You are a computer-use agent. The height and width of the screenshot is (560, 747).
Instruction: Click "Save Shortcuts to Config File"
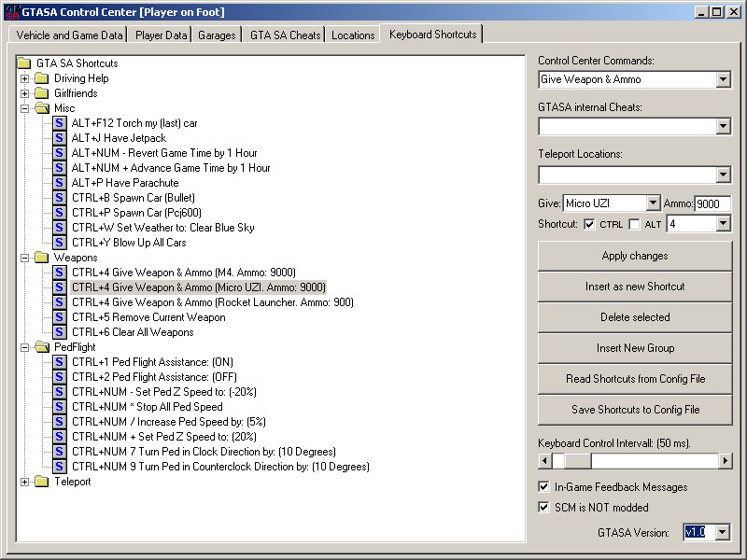click(634, 410)
